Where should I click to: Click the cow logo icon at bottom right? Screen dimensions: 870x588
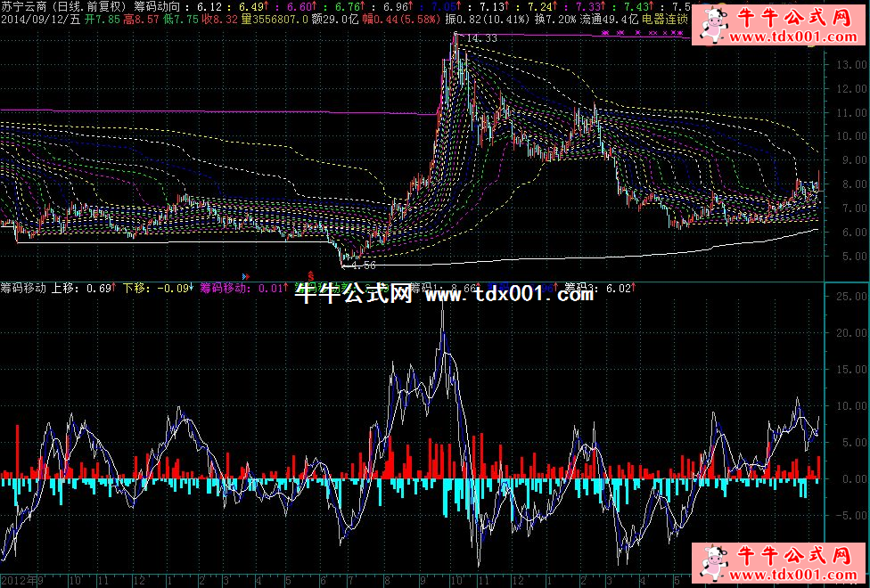(713, 561)
